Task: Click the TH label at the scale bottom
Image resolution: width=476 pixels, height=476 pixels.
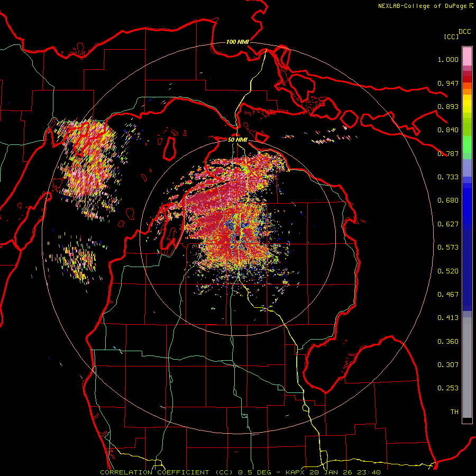Action: click(x=454, y=412)
